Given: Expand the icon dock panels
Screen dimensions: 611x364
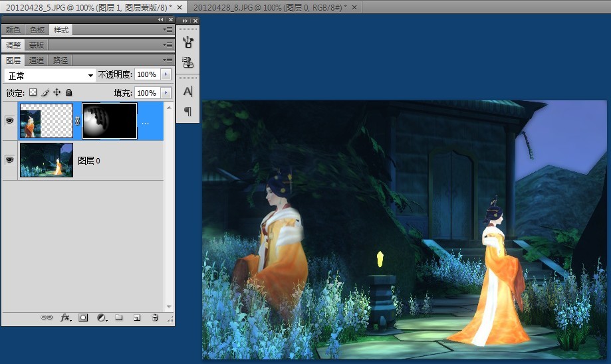Looking at the screenshot, I should [x=185, y=21].
